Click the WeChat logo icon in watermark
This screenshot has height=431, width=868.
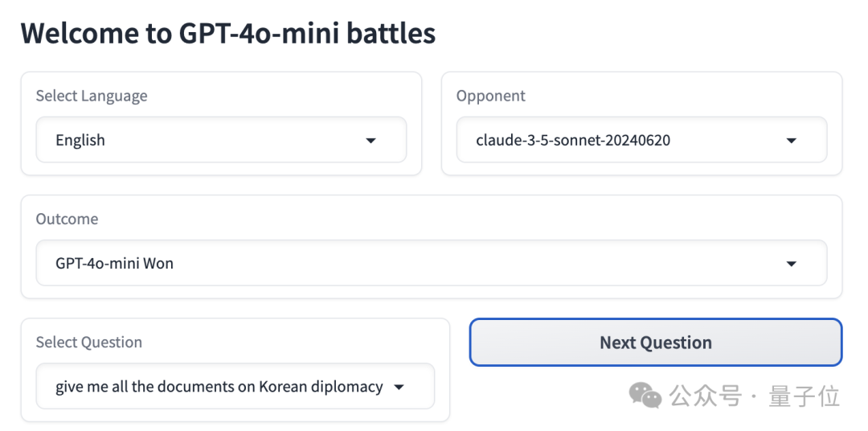[645, 396]
